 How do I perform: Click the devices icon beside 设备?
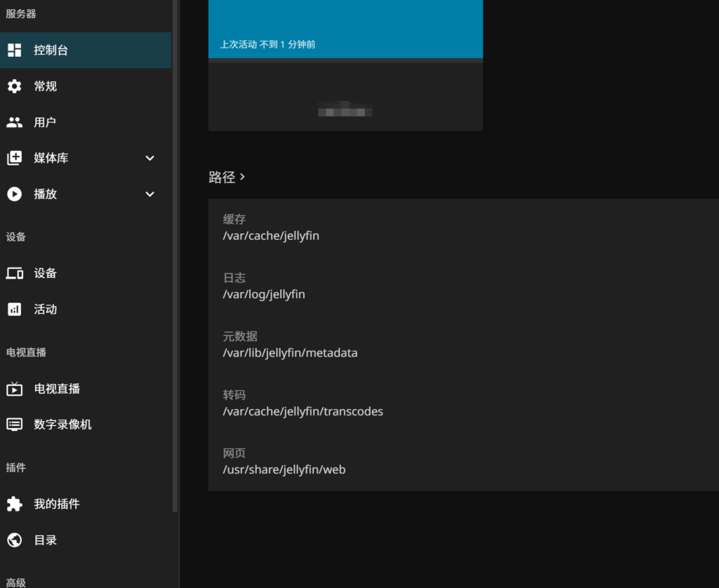click(14, 273)
